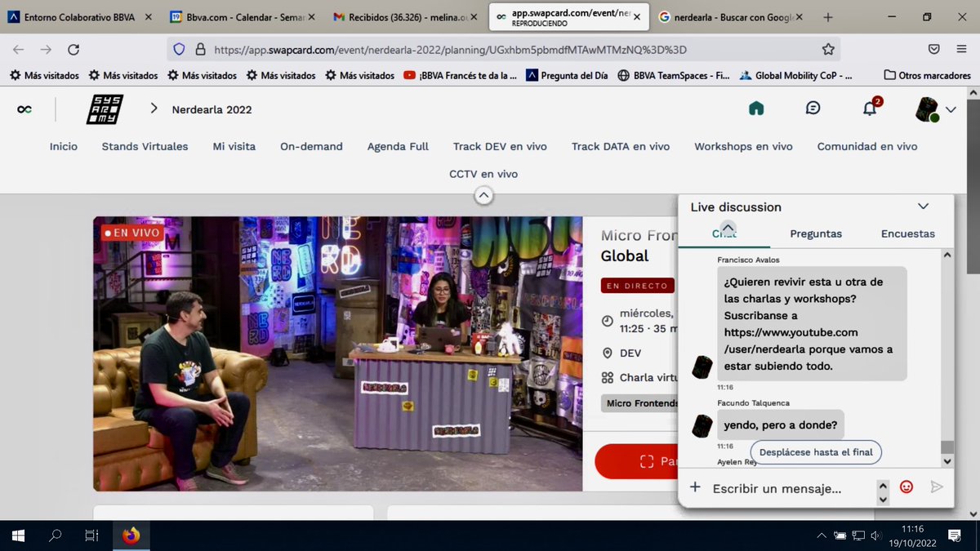This screenshot has width=980, height=551.
Task: Open Otros marcadores folder
Action: (928, 75)
